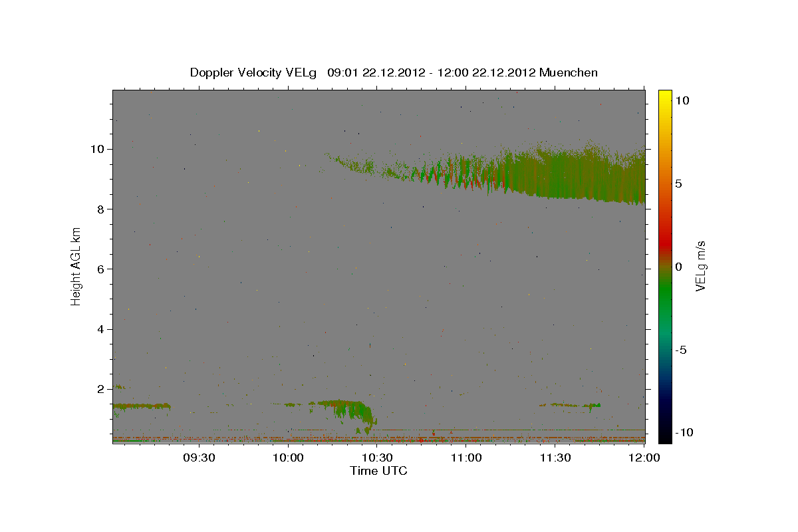This screenshot has width=798, height=532.
Task: Click the colorbar value 10 label
Action: point(682,100)
